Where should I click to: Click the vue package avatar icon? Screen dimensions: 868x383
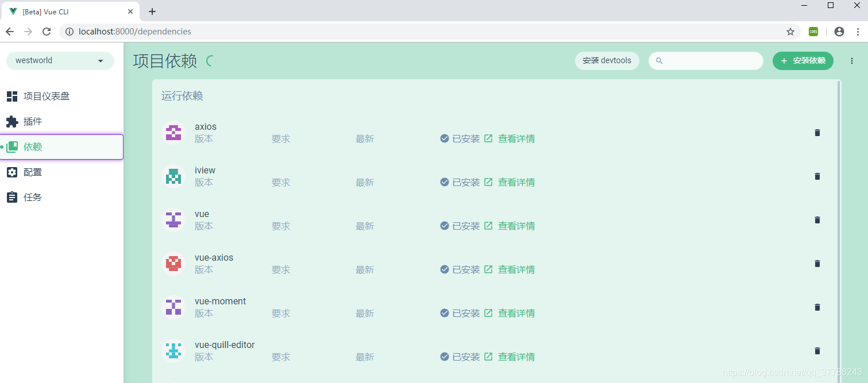point(173,220)
